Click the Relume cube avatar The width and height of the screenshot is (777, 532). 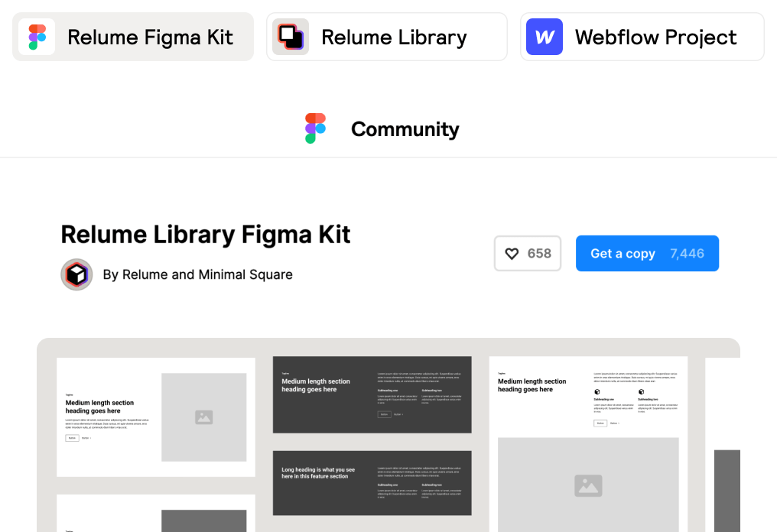point(76,274)
